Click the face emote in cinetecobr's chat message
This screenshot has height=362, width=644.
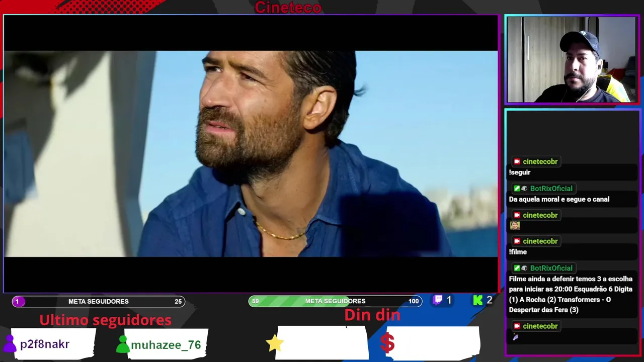point(515,225)
